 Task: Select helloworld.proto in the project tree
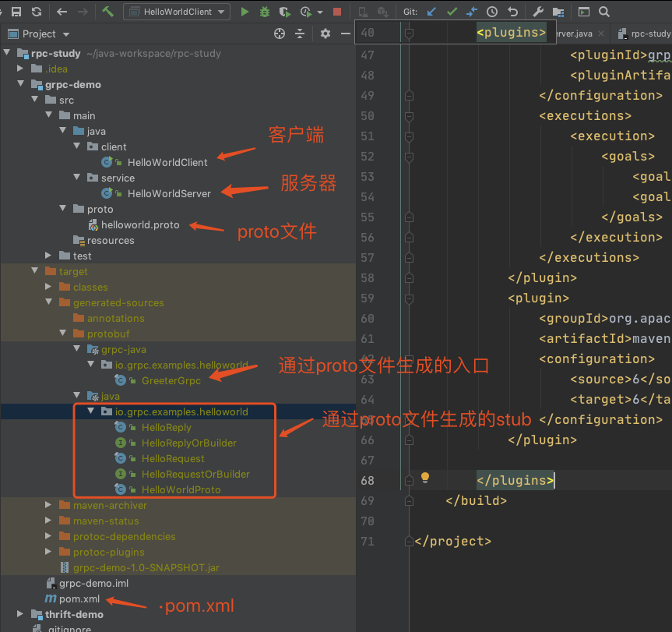pos(140,224)
